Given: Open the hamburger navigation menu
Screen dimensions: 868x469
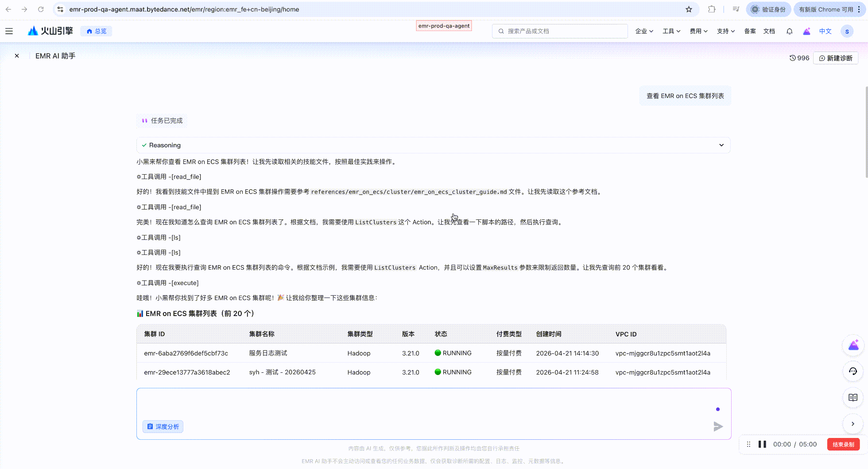Looking at the screenshot, I should pyautogui.click(x=9, y=31).
